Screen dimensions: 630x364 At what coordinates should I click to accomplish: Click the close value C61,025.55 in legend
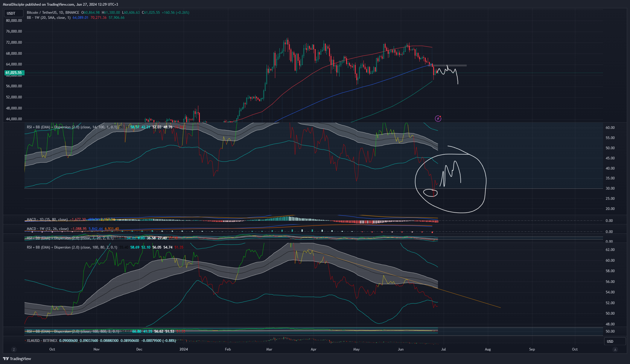coord(151,13)
